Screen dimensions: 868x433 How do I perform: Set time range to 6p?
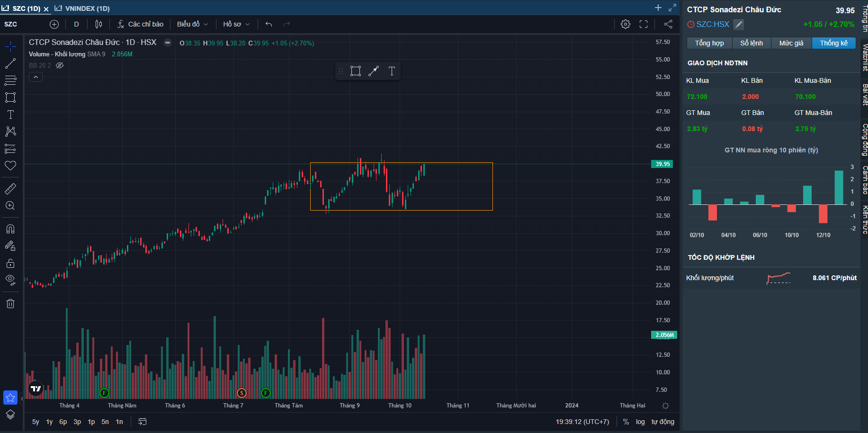pyautogui.click(x=63, y=422)
